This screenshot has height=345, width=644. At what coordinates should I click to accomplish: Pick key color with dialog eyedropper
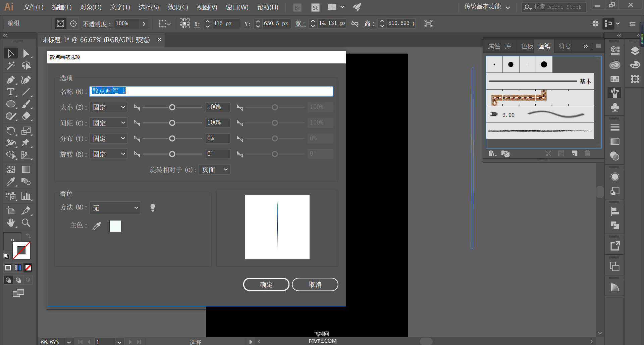pyautogui.click(x=97, y=226)
